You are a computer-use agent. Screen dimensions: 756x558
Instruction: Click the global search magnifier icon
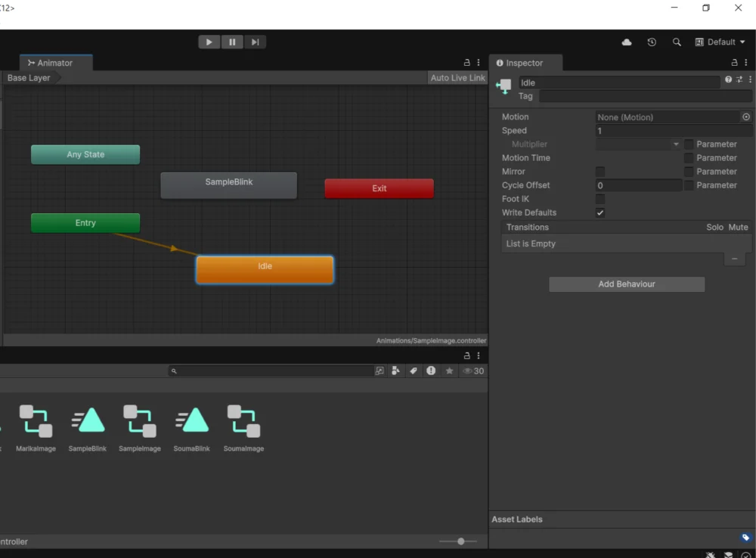[x=677, y=42]
